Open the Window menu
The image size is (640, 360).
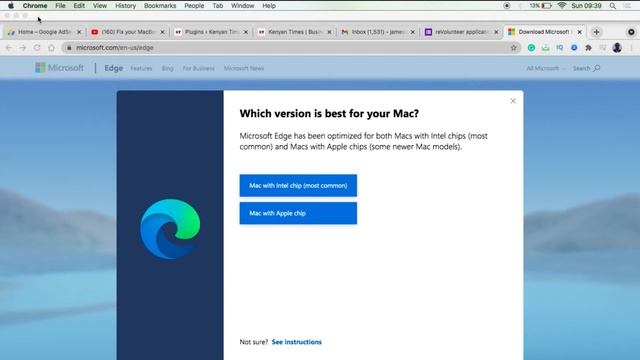tap(242, 6)
